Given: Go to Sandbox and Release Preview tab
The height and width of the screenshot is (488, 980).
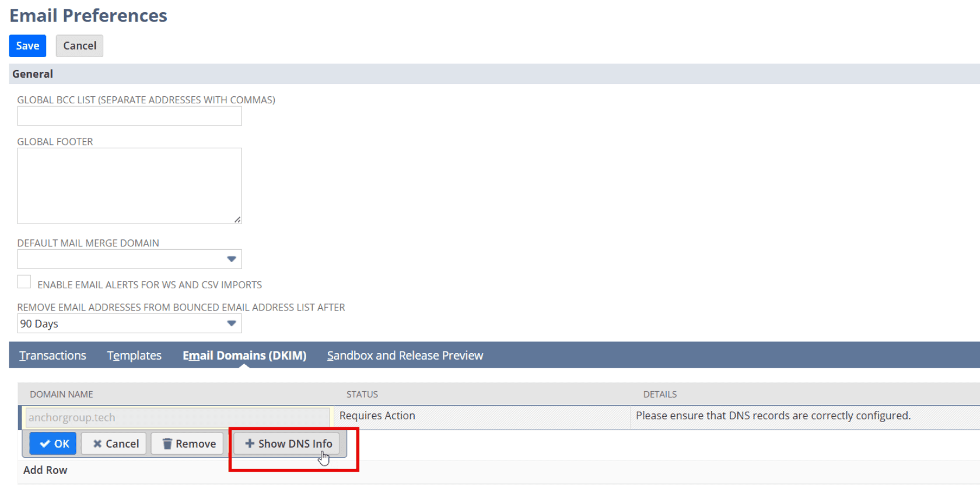Looking at the screenshot, I should 405,355.
